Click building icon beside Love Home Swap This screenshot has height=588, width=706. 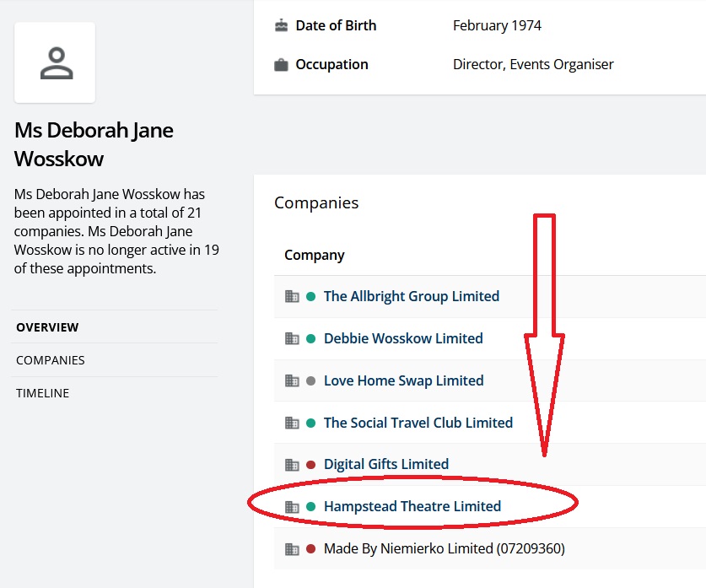click(292, 380)
